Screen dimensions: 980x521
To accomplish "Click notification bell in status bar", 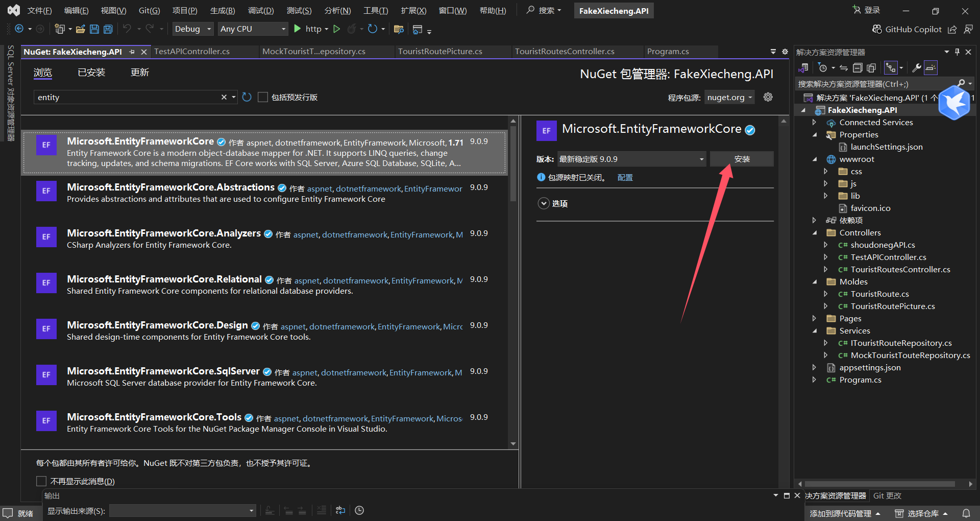I will 966,513.
